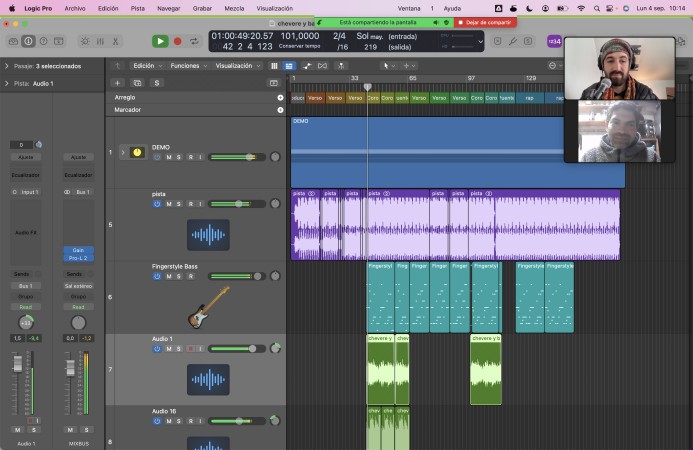Mute the pista track
The image size is (693, 450).
click(169, 204)
